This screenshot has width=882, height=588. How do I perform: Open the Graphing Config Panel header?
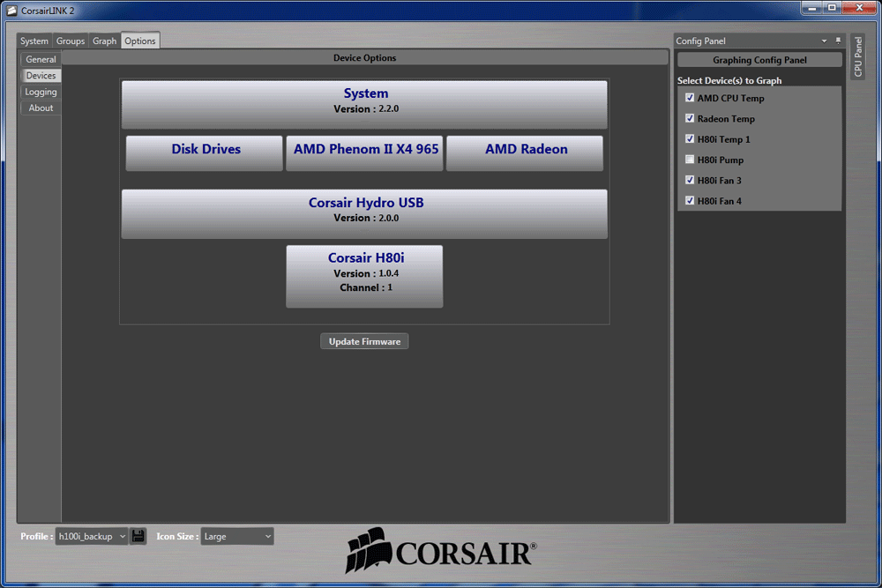(x=759, y=59)
